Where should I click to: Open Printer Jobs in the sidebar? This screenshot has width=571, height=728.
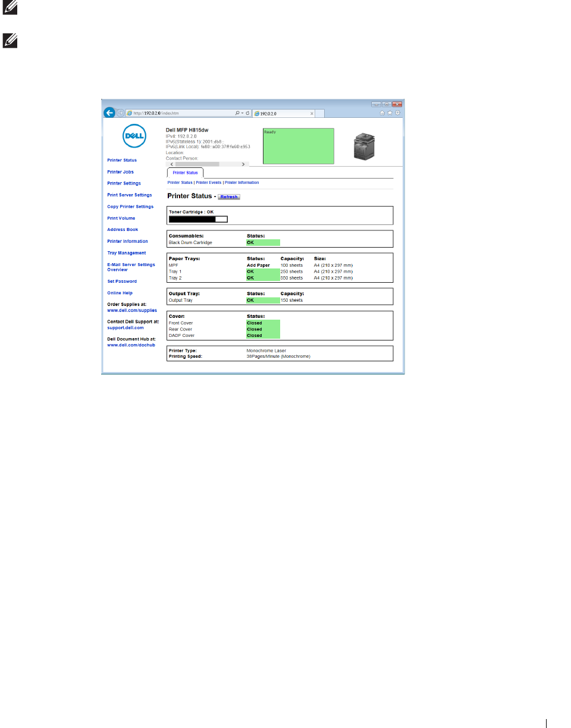[120, 172]
